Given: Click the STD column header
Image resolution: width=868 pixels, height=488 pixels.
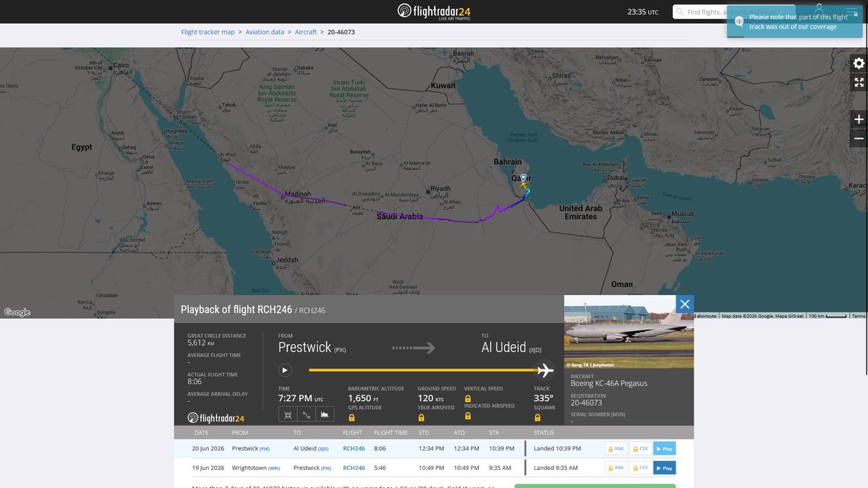Looking at the screenshot, I should pyautogui.click(x=424, y=432).
